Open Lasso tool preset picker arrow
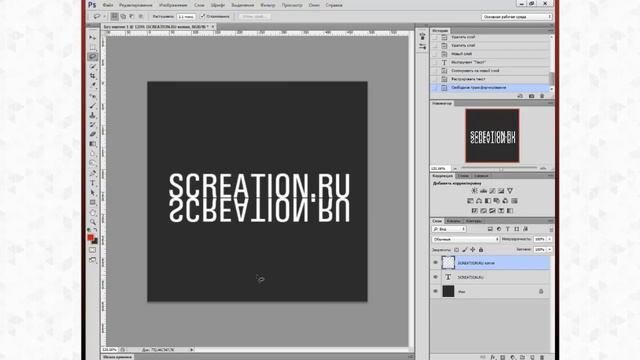 tap(104, 16)
